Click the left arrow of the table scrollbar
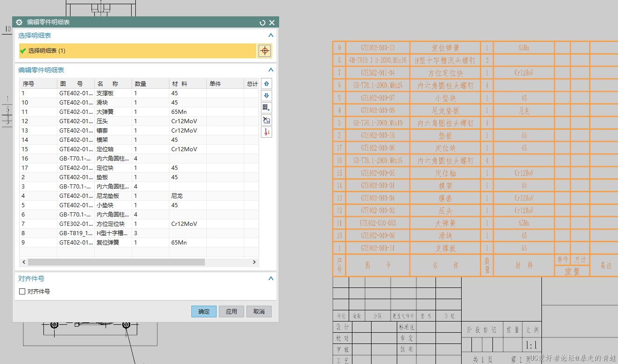 23,262
